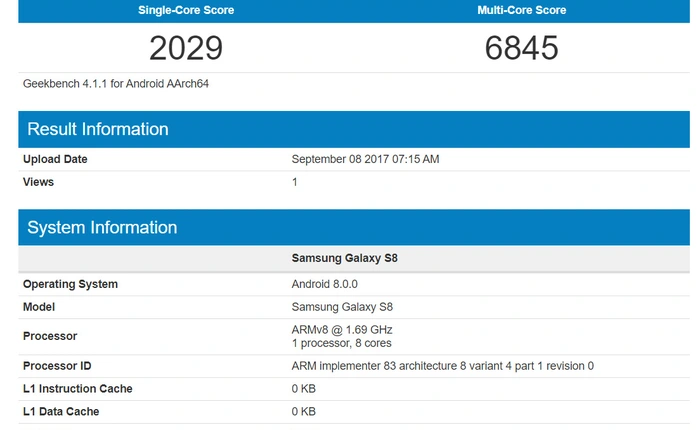Select the multi-core score value 6845

click(x=521, y=48)
